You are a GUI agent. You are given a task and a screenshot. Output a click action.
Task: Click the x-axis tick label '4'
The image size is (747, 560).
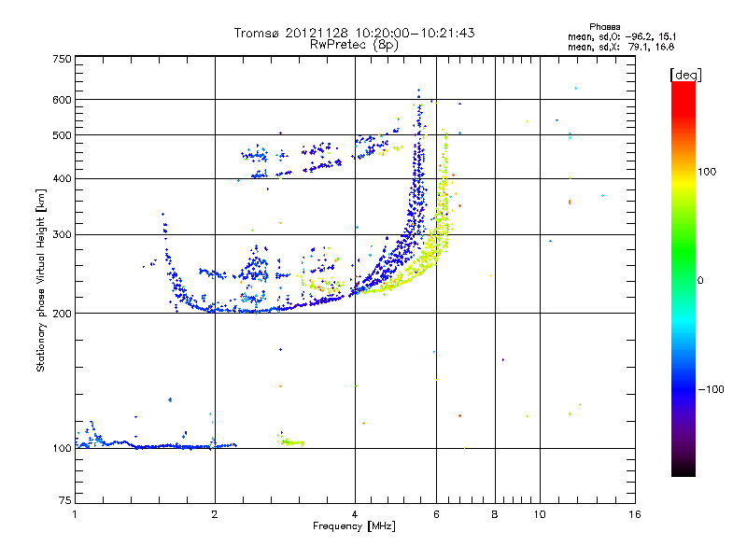pos(355,514)
